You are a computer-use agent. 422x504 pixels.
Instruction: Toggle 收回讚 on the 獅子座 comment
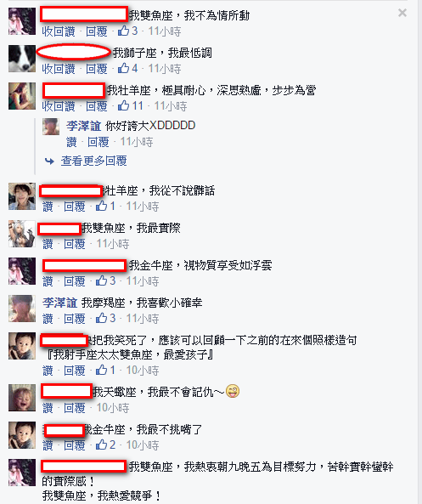click(x=59, y=69)
